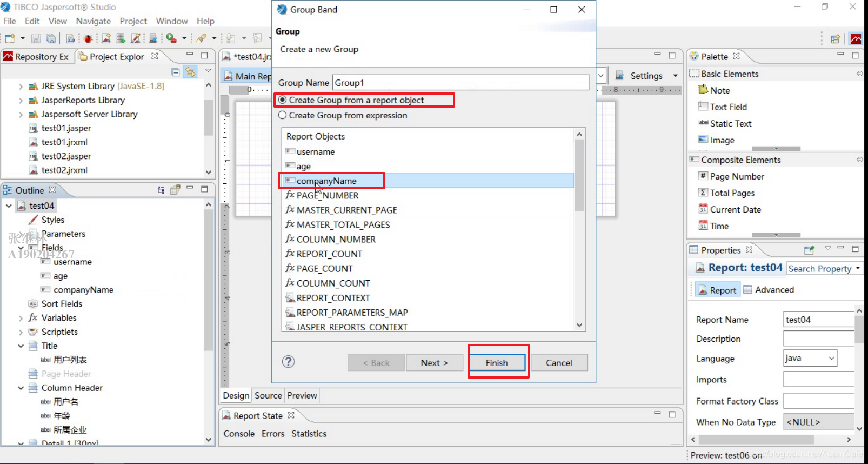Select the Static Text palette element
This screenshot has height=464, width=868.
point(725,123)
